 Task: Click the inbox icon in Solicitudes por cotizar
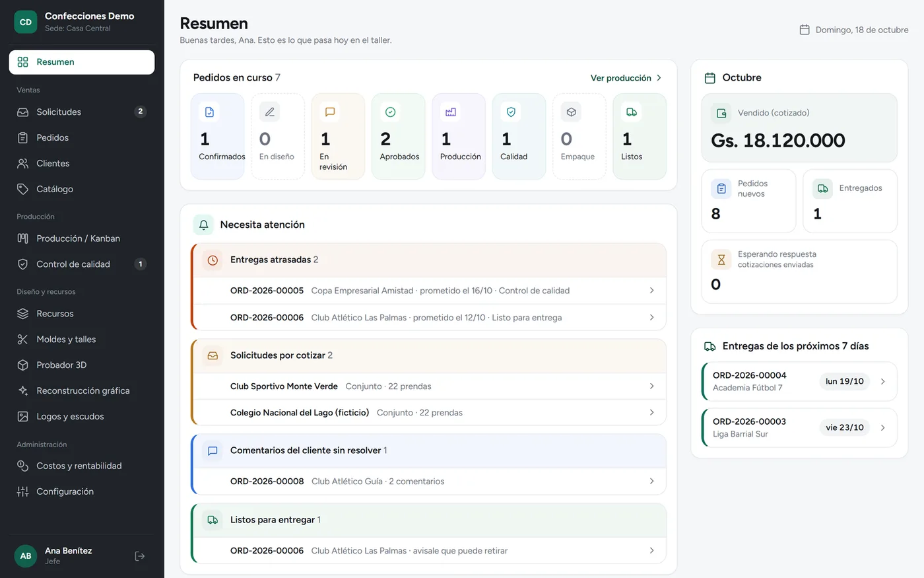click(213, 355)
